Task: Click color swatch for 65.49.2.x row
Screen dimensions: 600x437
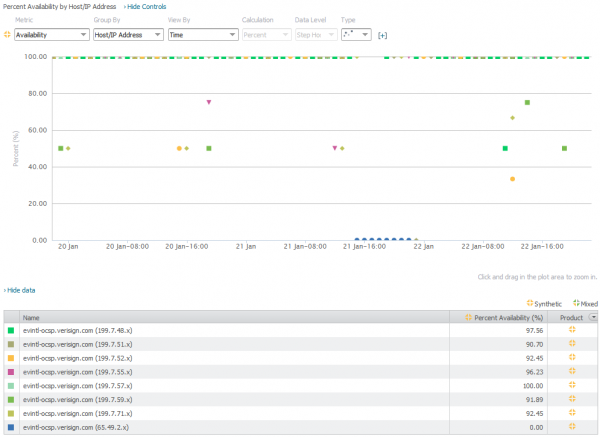Action: [11, 427]
